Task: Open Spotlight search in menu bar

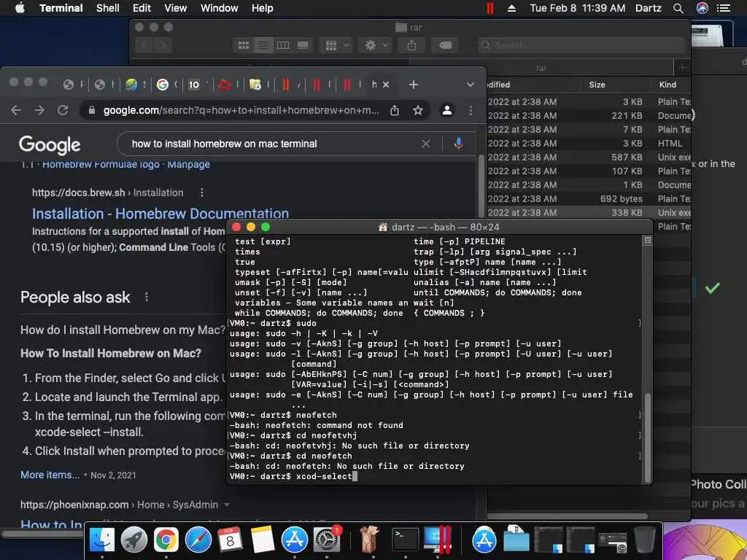Action: click(678, 8)
